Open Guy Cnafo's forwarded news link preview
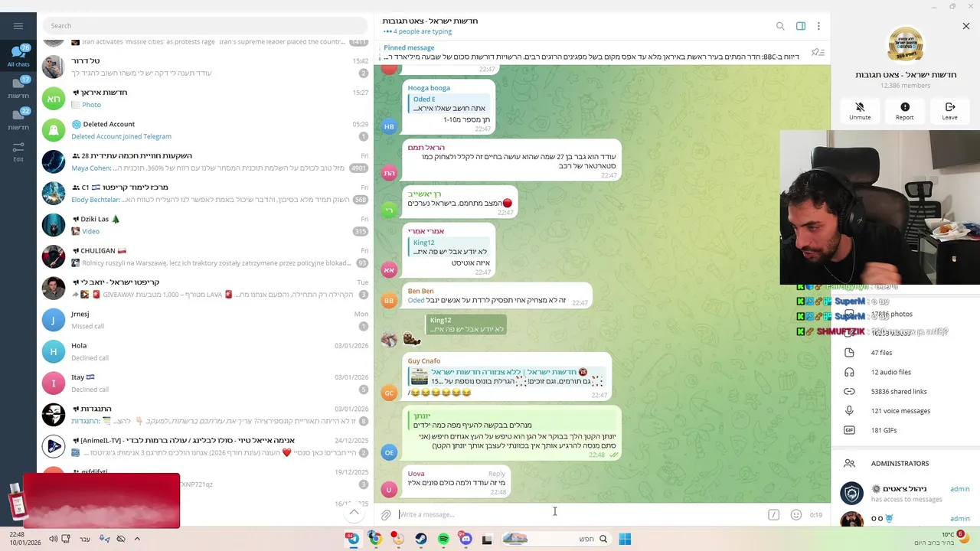The width and height of the screenshot is (980, 551). (508, 377)
